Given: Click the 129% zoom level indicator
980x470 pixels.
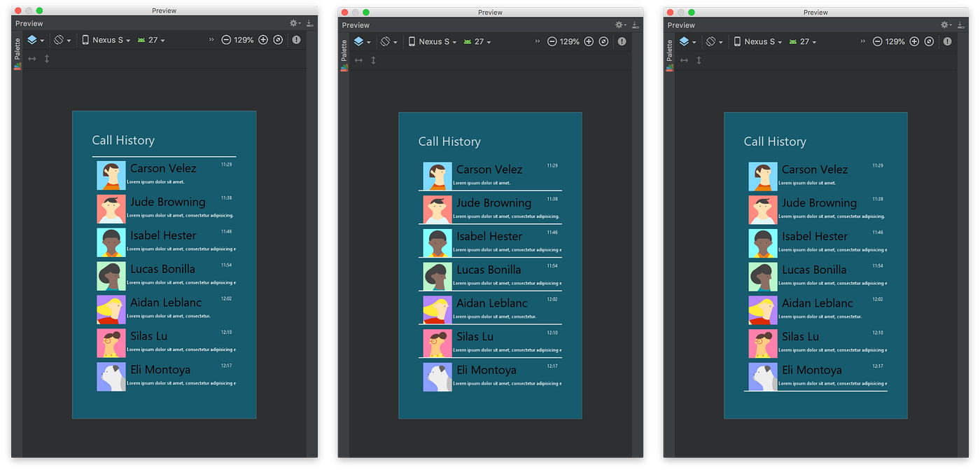Looking at the screenshot, I should (x=245, y=40).
